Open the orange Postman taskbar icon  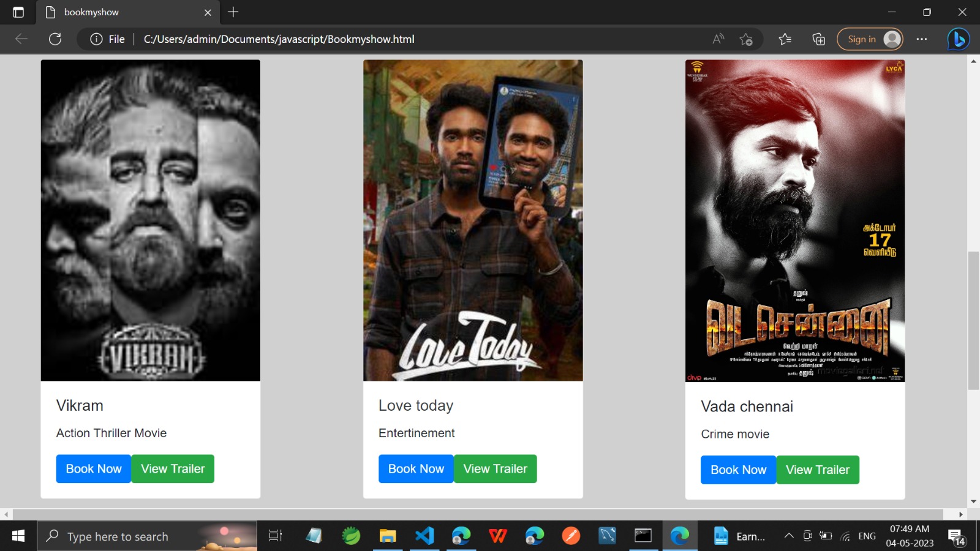(571, 536)
